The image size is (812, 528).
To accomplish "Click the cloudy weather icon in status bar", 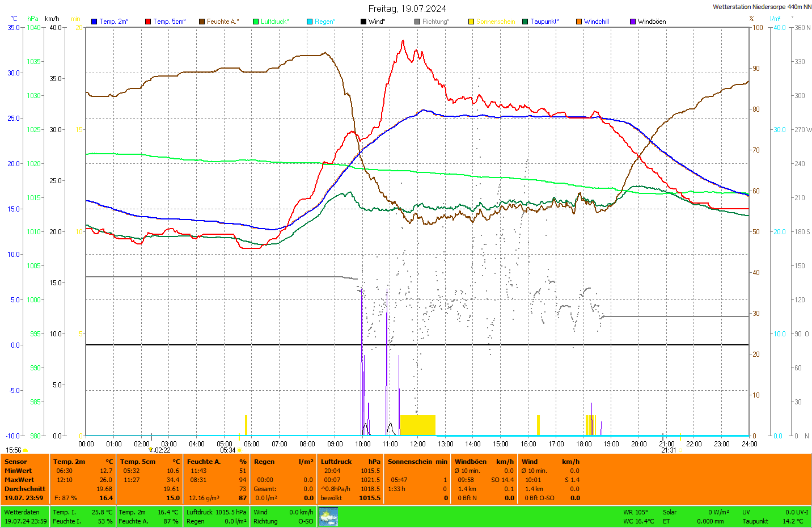I will click(328, 517).
